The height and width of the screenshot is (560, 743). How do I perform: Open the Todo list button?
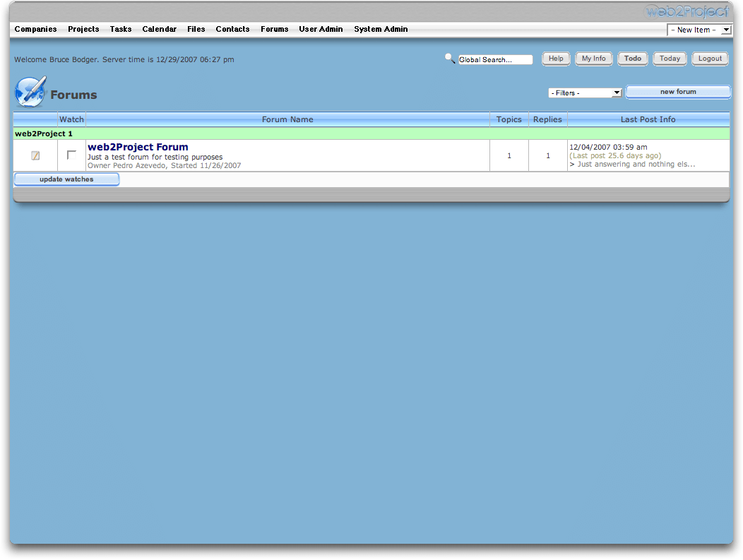633,59
